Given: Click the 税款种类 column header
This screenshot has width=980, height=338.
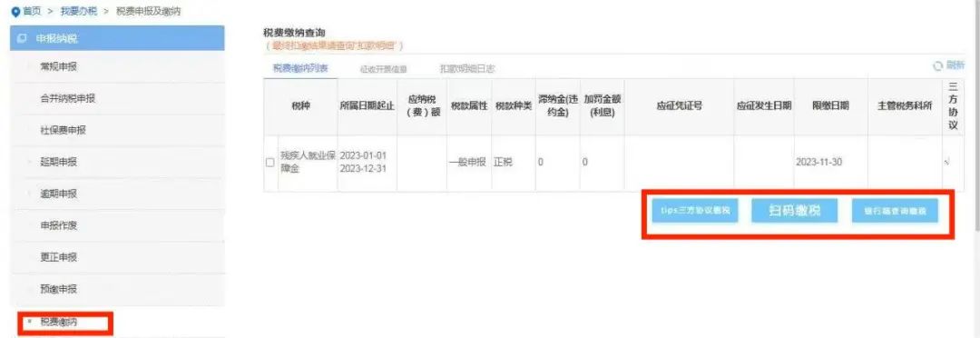Looking at the screenshot, I should (513, 106).
